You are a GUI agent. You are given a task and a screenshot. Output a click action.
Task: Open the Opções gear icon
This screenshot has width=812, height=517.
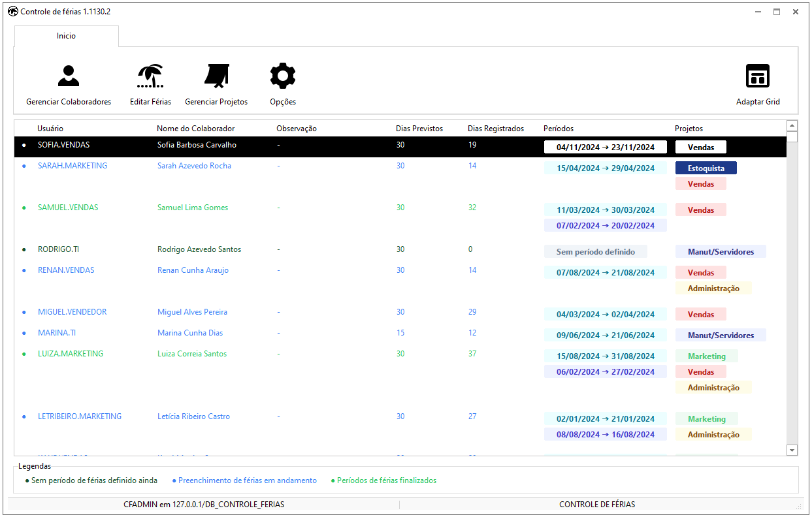[283, 76]
